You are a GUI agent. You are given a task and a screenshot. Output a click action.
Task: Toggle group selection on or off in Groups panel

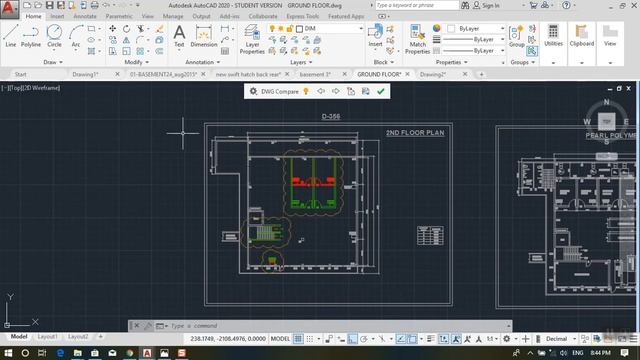tap(532, 51)
